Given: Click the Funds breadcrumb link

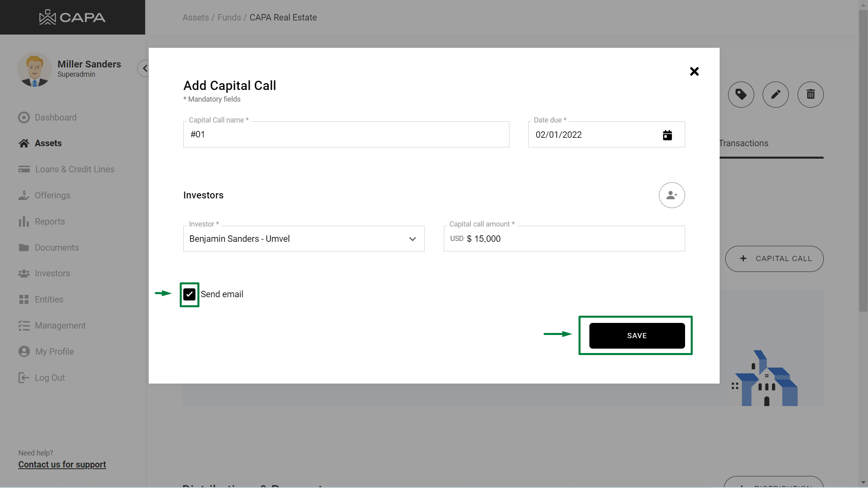Looking at the screenshot, I should click(x=229, y=18).
